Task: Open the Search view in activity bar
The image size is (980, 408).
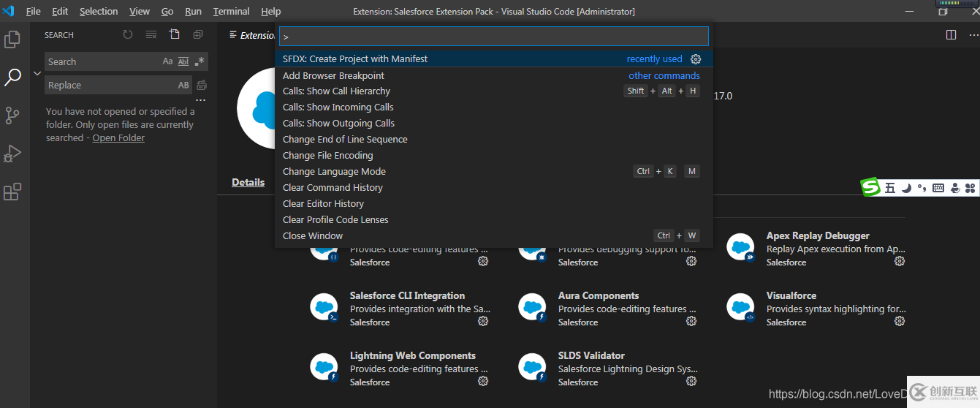Action: click(12, 78)
